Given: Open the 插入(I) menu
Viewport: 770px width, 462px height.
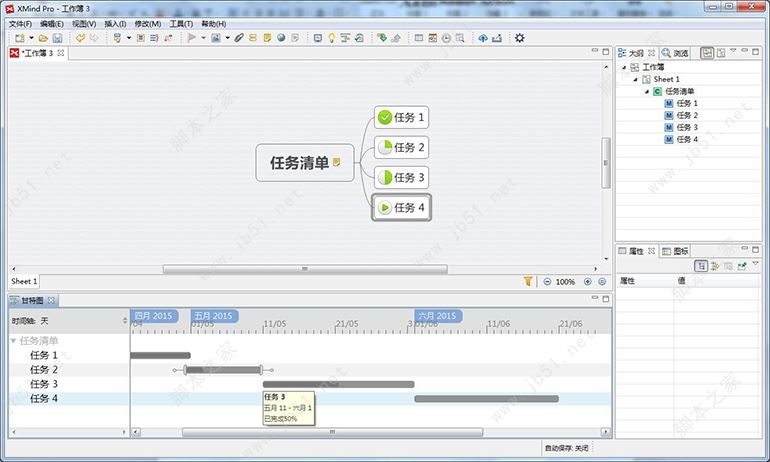Looking at the screenshot, I should 115,24.
